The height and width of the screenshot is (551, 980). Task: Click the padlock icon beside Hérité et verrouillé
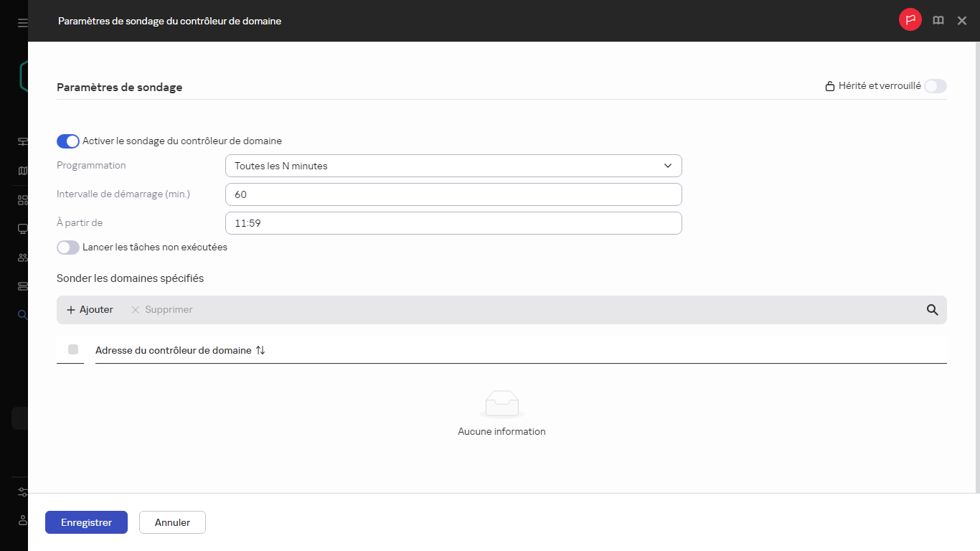pos(829,86)
